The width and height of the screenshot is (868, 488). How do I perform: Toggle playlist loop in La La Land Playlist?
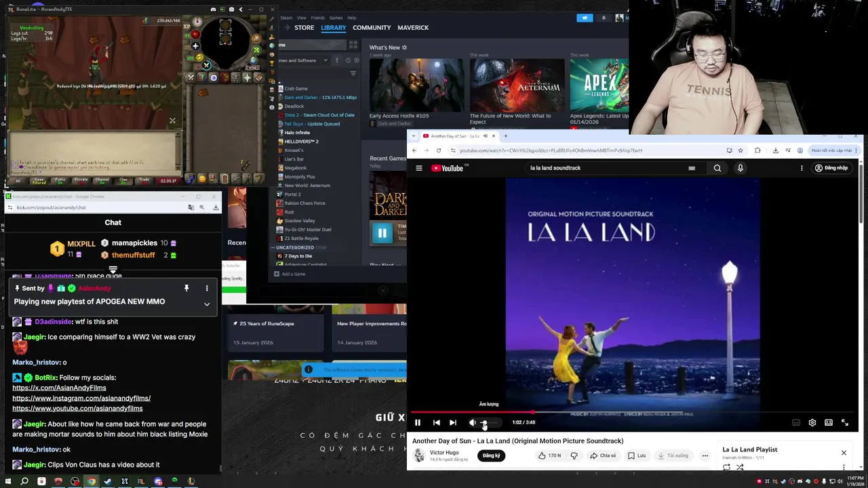tap(726, 467)
